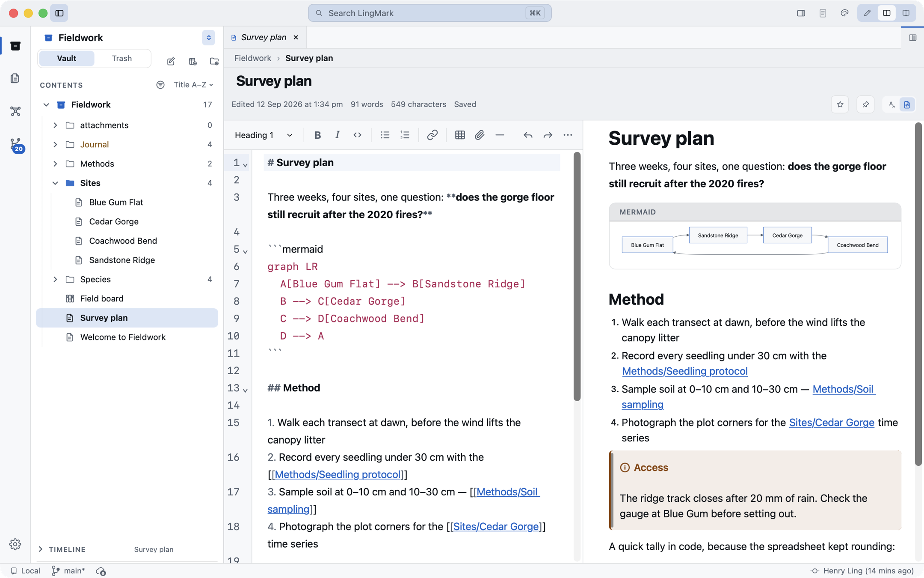The image size is (924, 578).
Task: Star the Survey plan note
Action: (840, 104)
